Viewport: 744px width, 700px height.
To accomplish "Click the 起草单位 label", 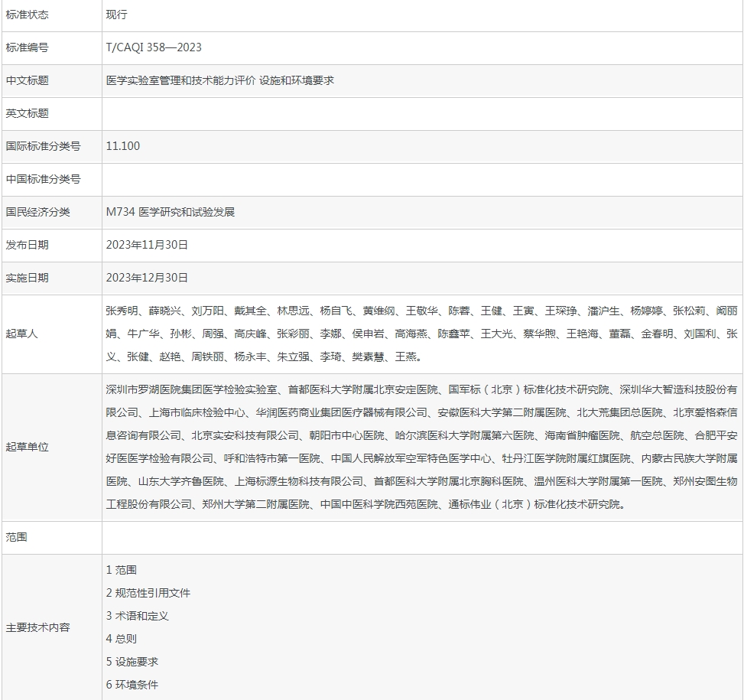I will pyautogui.click(x=27, y=447).
